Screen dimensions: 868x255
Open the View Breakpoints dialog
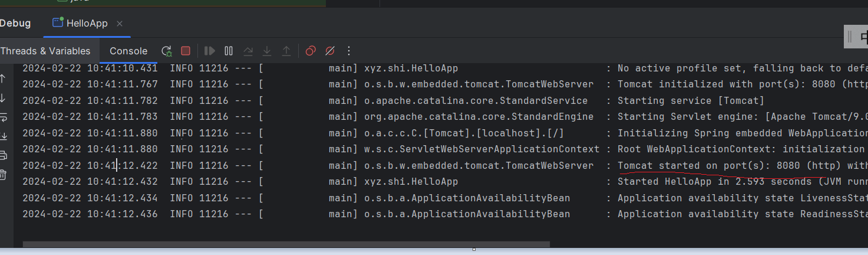click(311, 51)
